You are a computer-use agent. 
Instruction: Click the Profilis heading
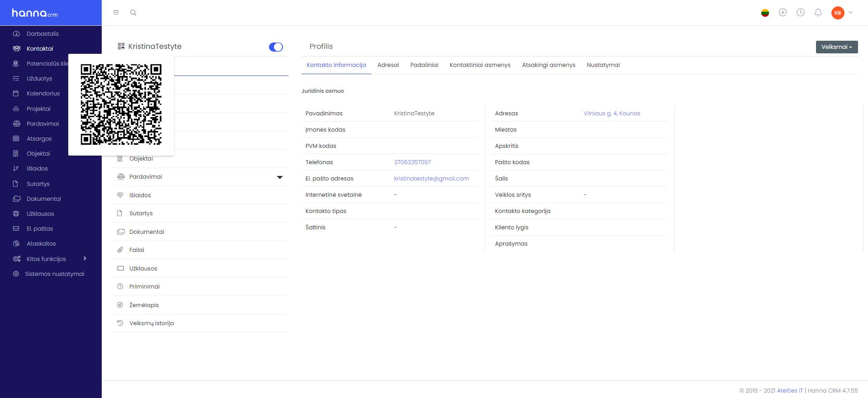click(x=321, y=47)
